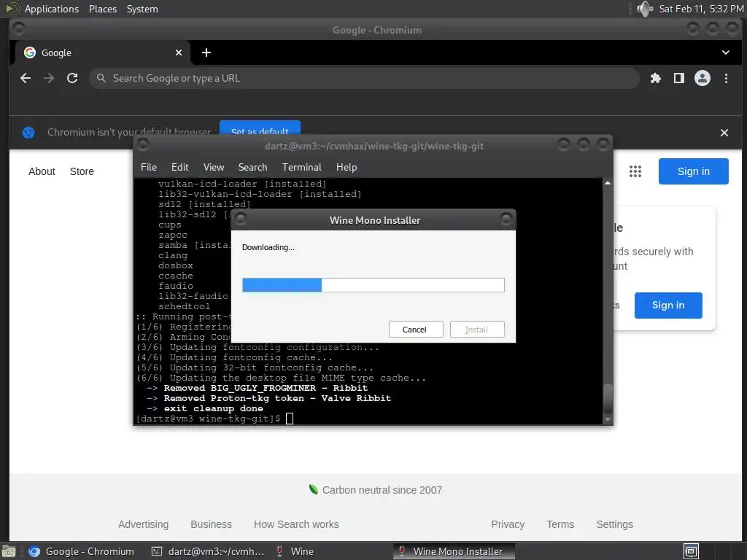
Task: Click the terminal scrollbar down arrow
Action: coord(608,419)
